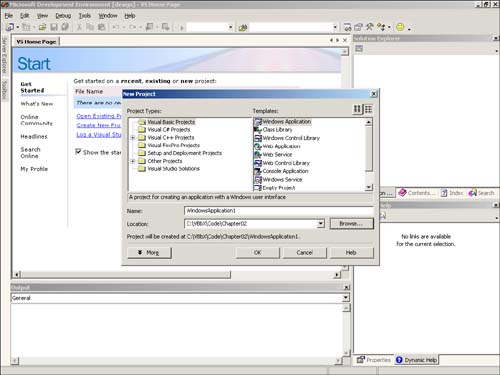Viewport: 500px width, 375px height.
Task: Switch to the Search tab
Action: click(482, 193)
